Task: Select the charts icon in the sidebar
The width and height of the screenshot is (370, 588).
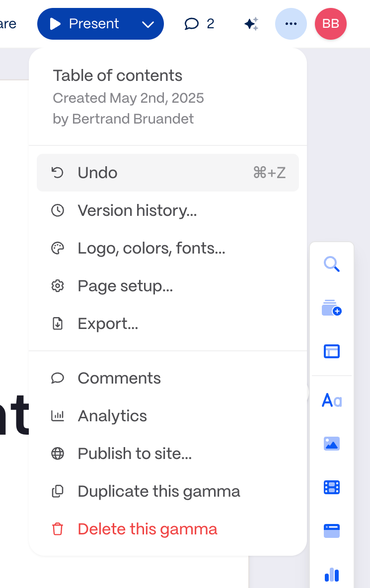Action: pyautogui.click(x=331, y=574)
